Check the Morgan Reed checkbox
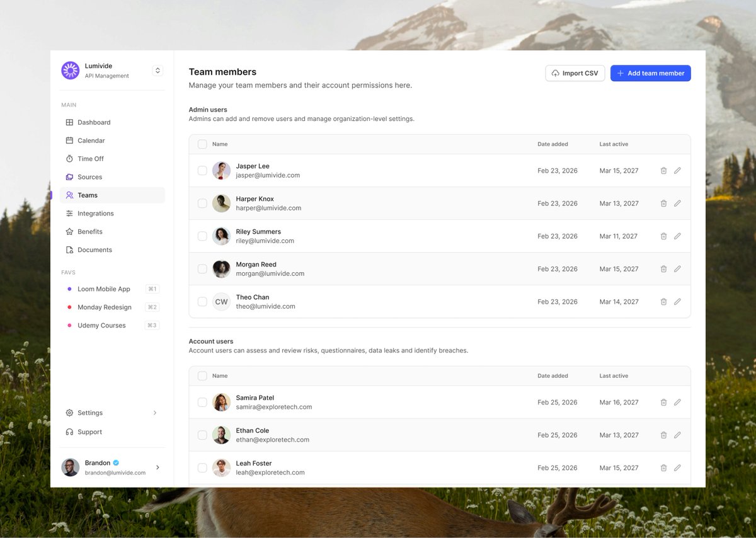Screen dimensions: 756x538 (x=202, y=269)
